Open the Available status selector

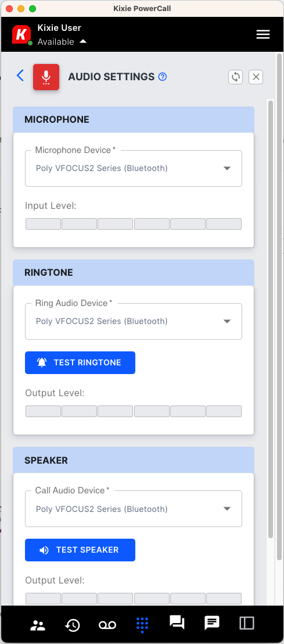[62, 42]
